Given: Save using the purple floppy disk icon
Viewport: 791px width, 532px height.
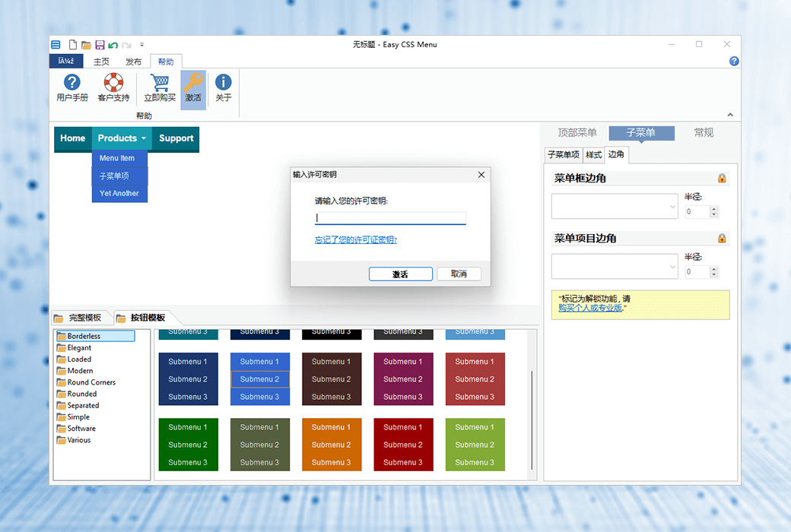Looking at the screenshot, I should [100, 45].
